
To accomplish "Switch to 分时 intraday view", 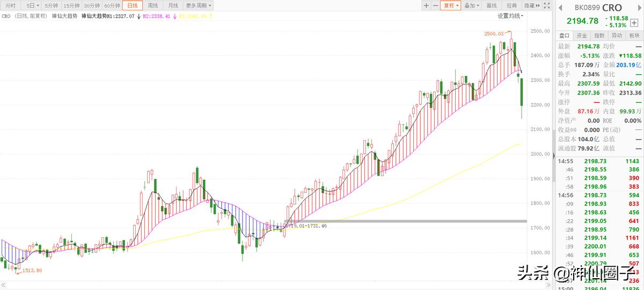I will [10, 5].
